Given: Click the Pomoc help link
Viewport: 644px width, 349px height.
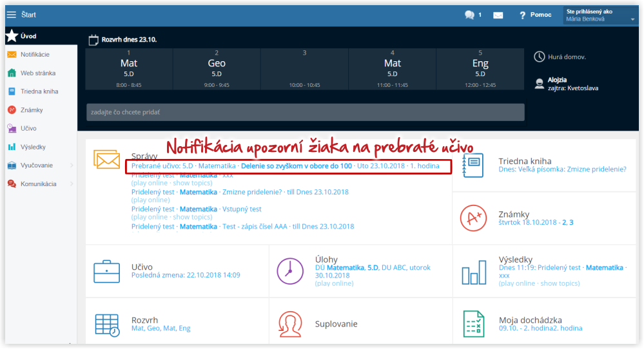Looking at the screenshot, I should pyautogui.click(x=540, y=15).
